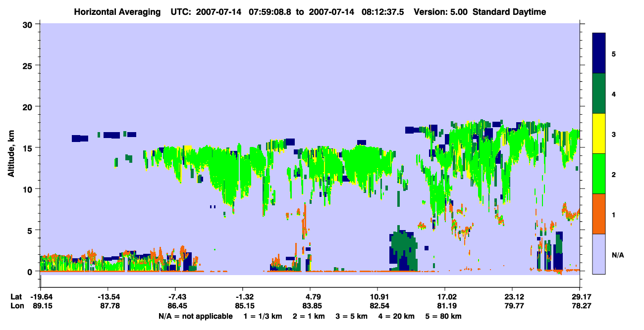Click legend text '2 = 1 km'
The width and height of the screenshot is (644, 330).
(x=309, y=316)
